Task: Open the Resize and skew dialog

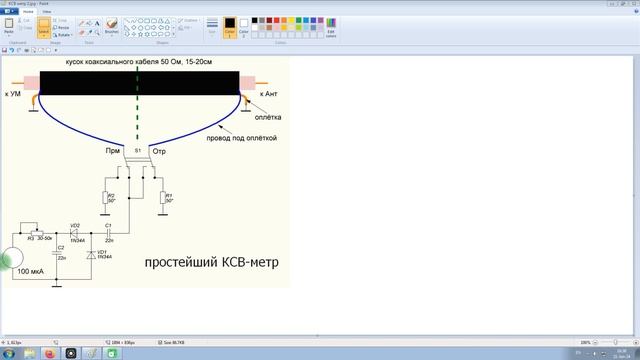Action: pyautogui.click(x=61, y=27)
